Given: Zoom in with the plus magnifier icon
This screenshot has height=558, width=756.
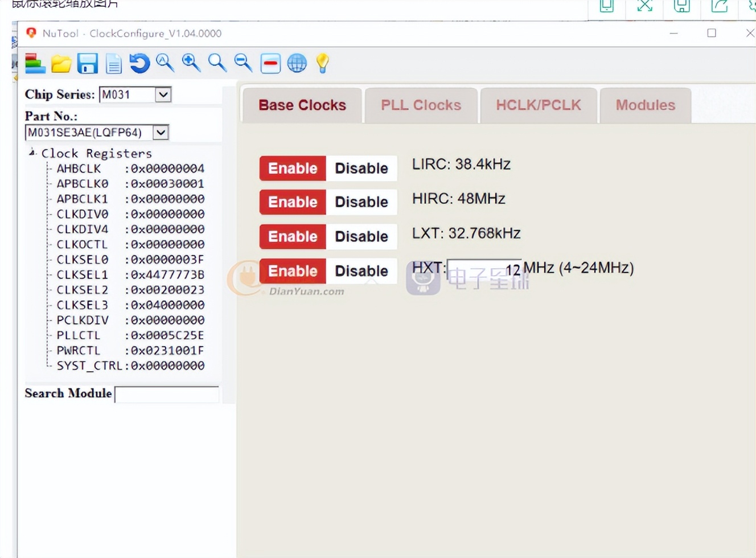Looking at the screenshot, I should (x=191, y=63).
